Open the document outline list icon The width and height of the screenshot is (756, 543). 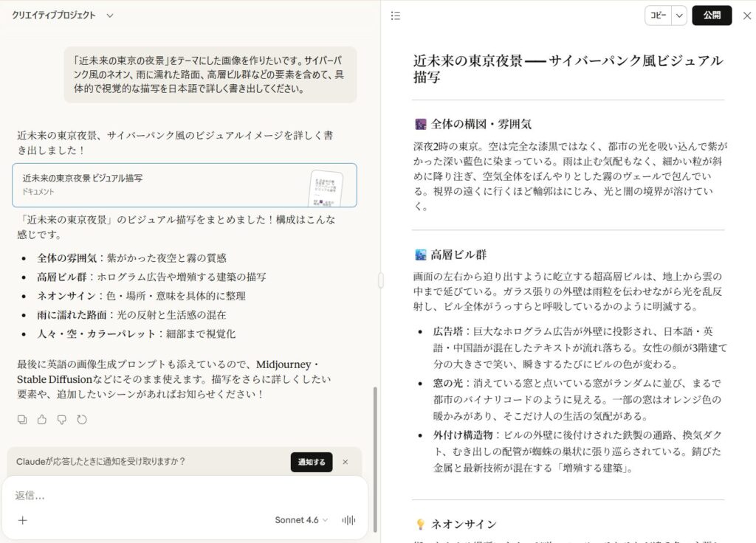[396, 15]
